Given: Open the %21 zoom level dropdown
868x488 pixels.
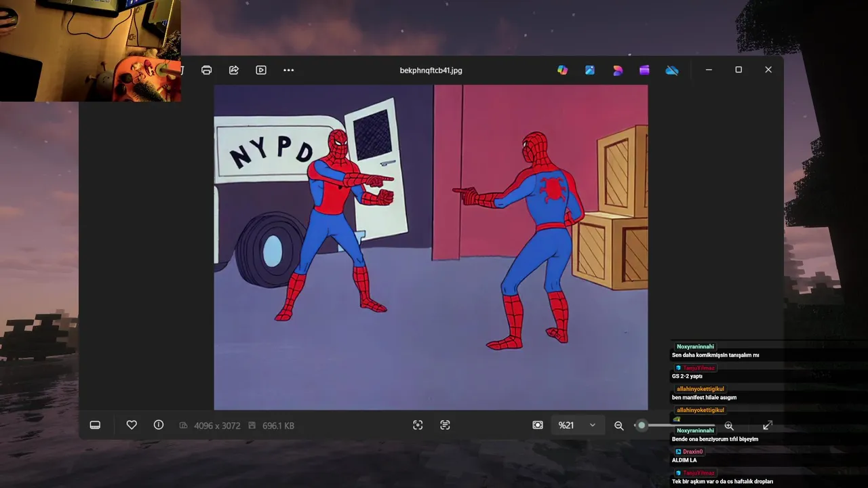Looking at the screenshot, I should tap(577, 425).
